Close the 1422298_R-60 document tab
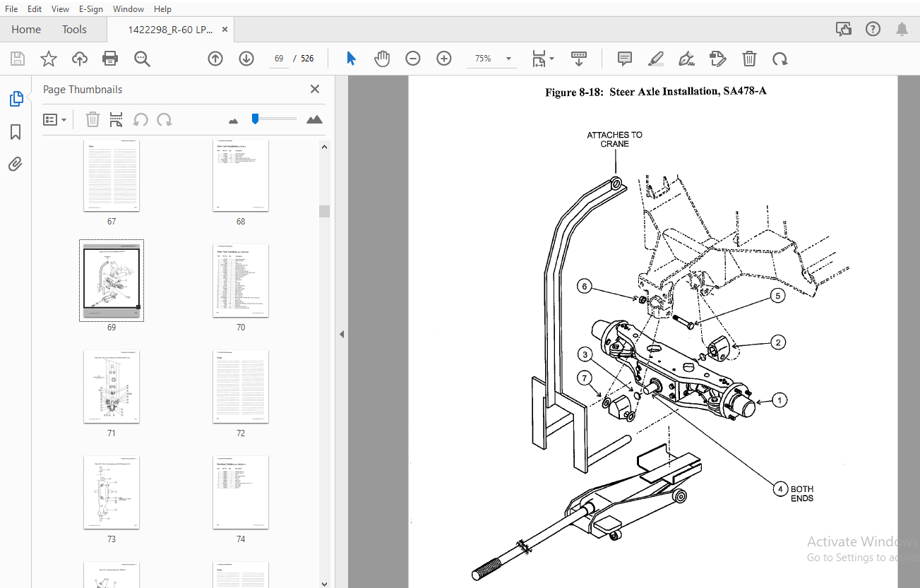This screenshot has width=920, height=588. pos(225,30)
